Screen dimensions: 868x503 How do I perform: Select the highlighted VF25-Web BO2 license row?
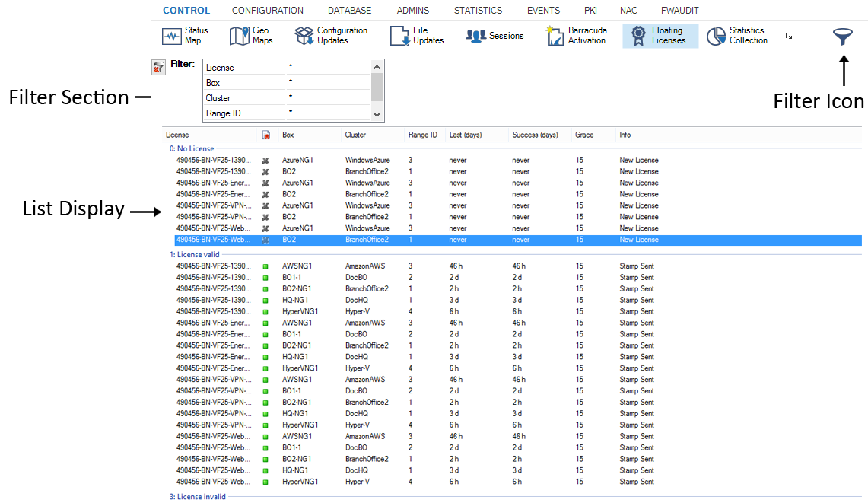point(518,240)
